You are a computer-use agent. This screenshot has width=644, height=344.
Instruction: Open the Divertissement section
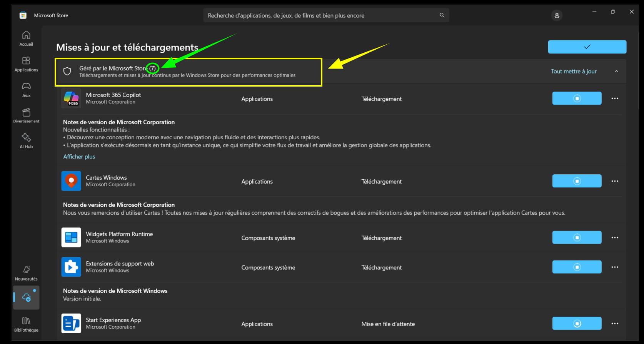[x=26, y=115]
